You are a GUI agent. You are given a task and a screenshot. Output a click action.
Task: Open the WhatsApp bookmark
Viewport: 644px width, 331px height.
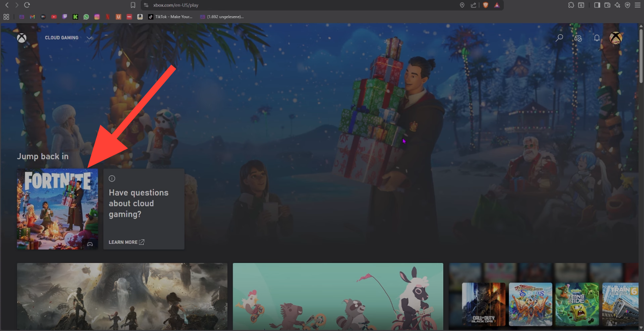point(86,17)
